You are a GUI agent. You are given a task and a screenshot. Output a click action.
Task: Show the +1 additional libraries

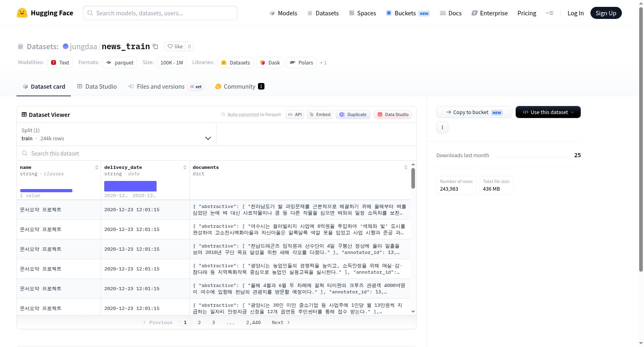323,62
